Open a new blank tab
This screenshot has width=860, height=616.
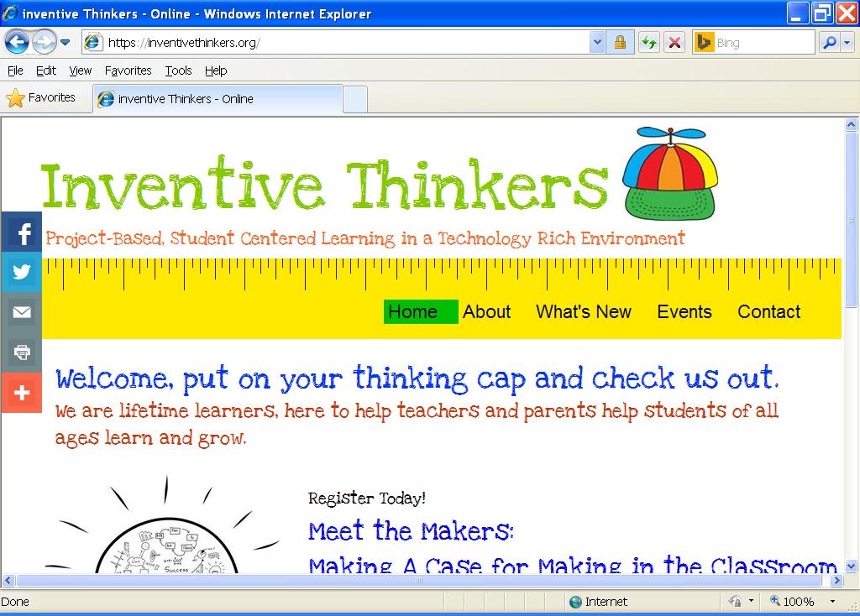pos(355,100)
